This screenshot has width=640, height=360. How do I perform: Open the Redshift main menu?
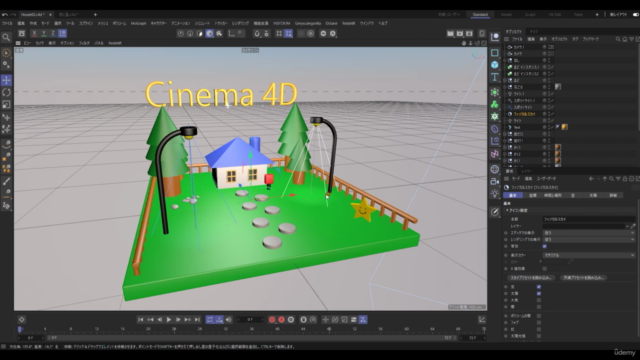(348, 23)
